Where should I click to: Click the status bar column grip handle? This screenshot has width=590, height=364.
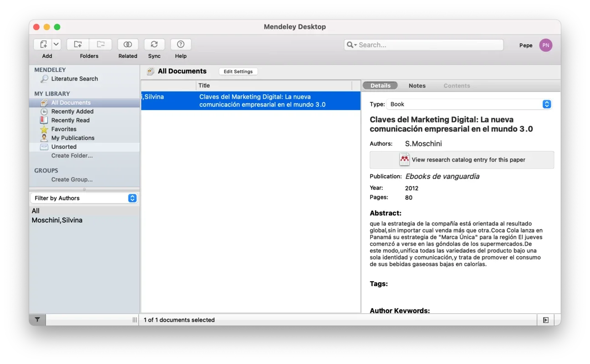pos(134,320)
